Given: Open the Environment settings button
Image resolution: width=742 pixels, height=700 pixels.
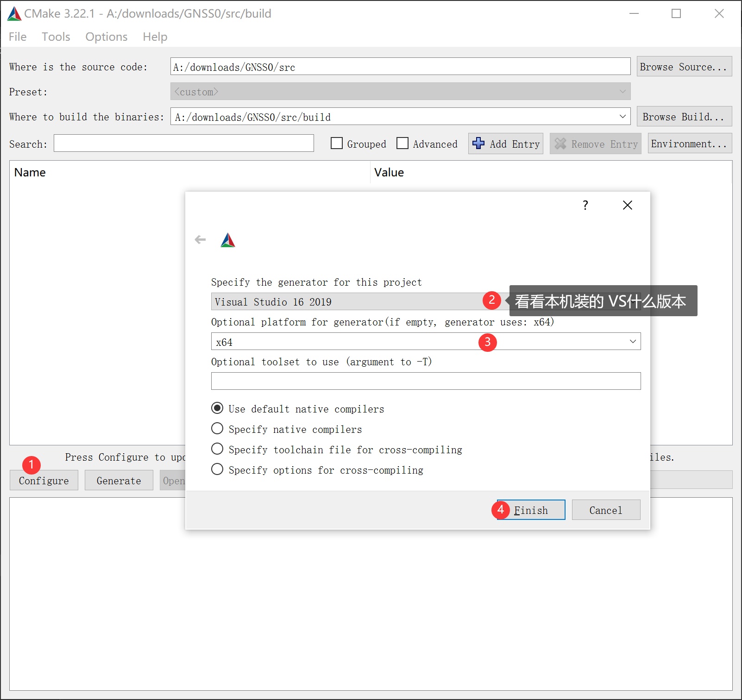Looking at the screenshot, I should coord(690,144).
